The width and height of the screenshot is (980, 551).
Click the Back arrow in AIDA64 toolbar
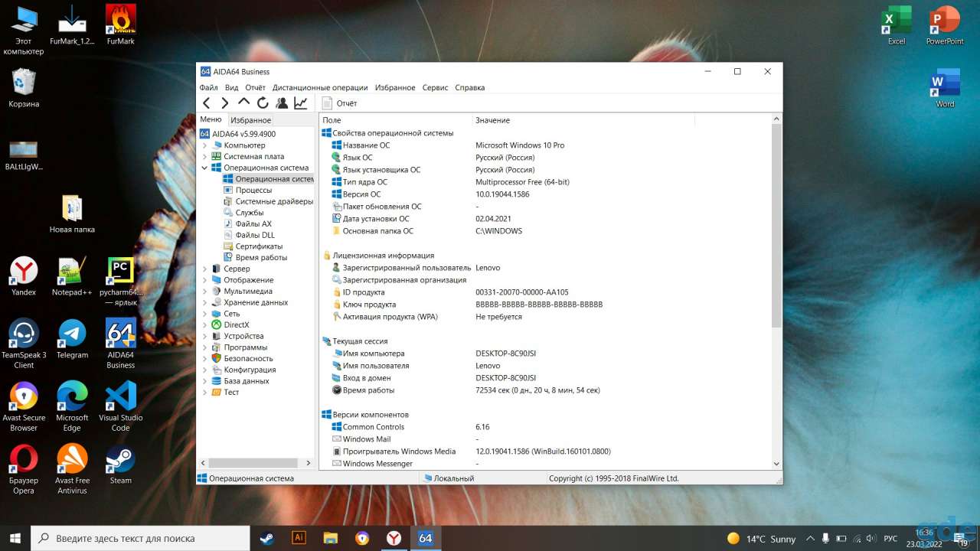pyautogui.click(x=206, y=103)
